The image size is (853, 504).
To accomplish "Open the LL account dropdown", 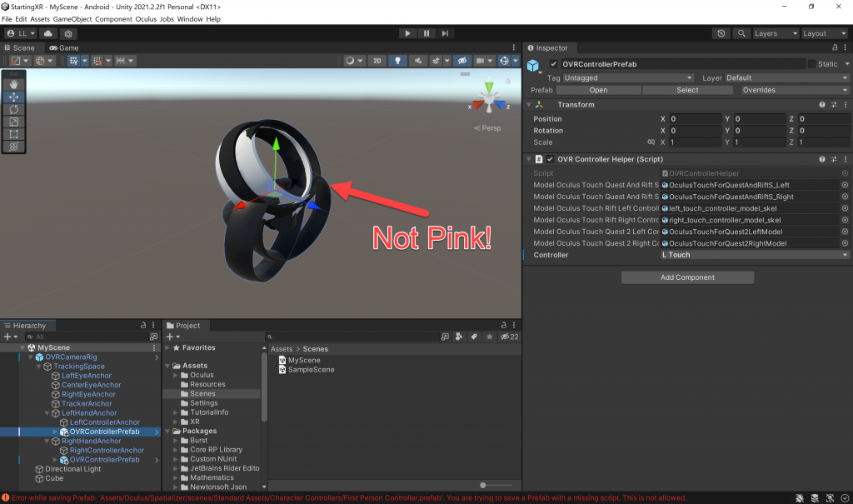I will click(20, 33).
